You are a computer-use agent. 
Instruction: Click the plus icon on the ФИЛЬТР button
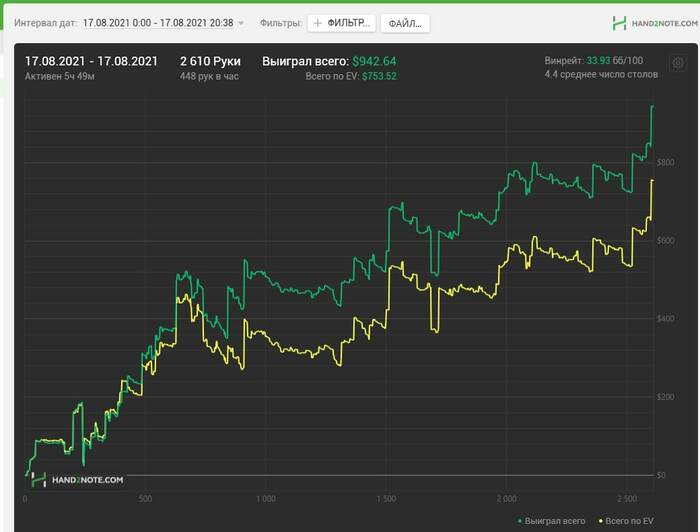pyautogui.click(x=317, y=23)
